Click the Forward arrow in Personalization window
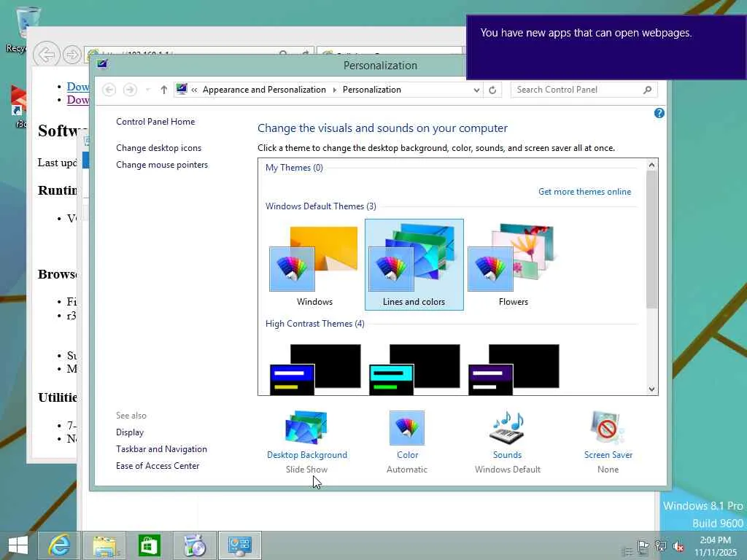Viewport: 747px width, 560px height. point(130,90)
